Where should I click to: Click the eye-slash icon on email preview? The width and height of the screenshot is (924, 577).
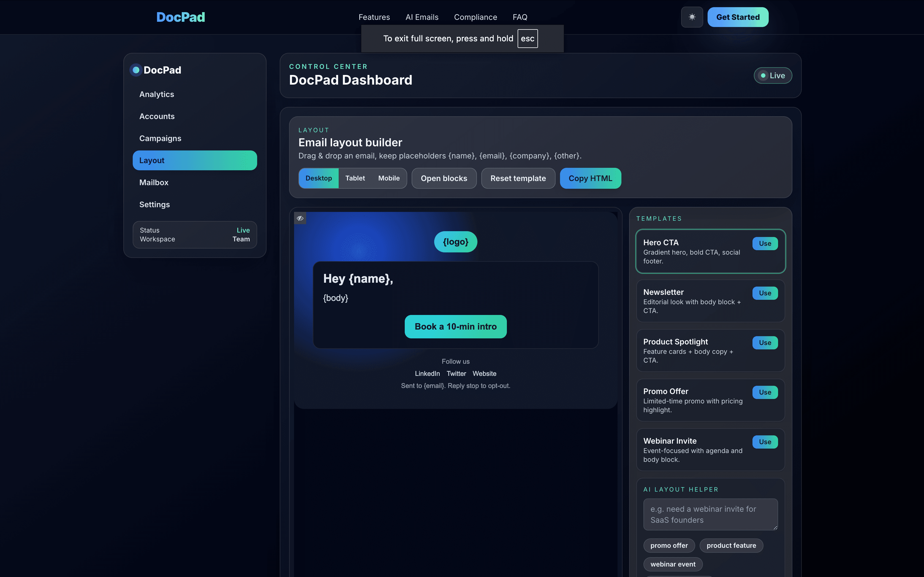300,218
